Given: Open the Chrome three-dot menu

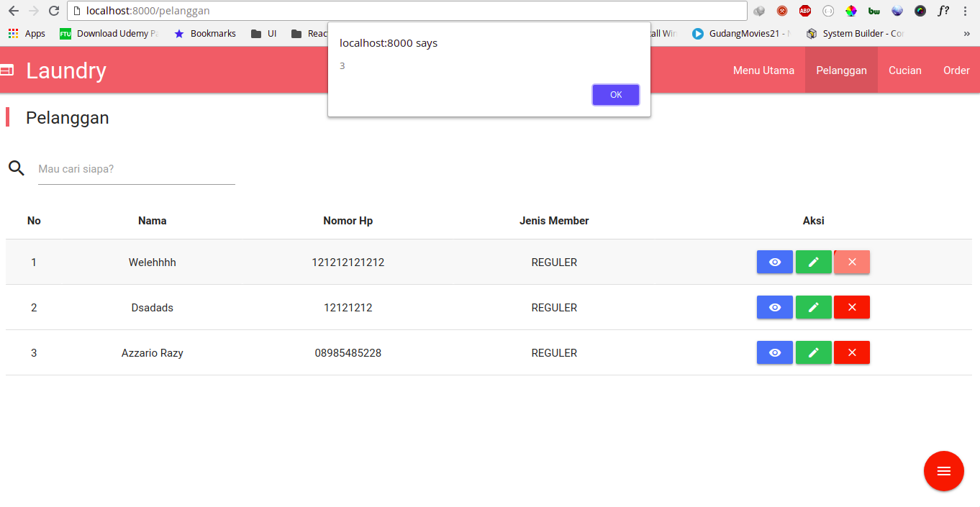Looking at the screenshot, I should [966, 11].
